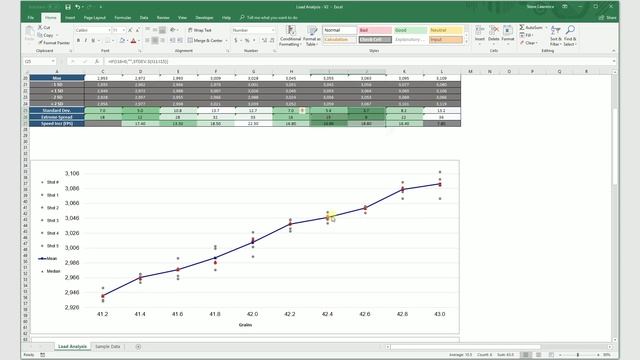
Task: Click the Name Box cell reference field
Action: 40,61
